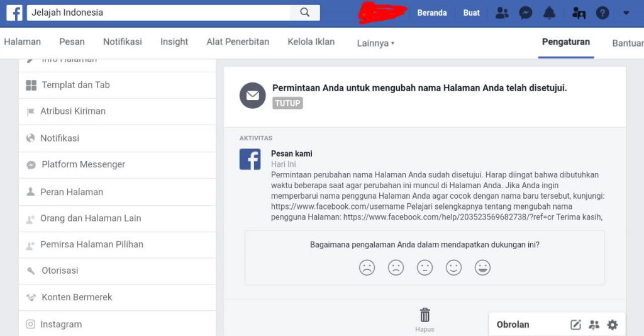The width and height of the screenshot is (644, 336).
Task: Open Templat dan Tab settings
Action: [x=117, y=85]
